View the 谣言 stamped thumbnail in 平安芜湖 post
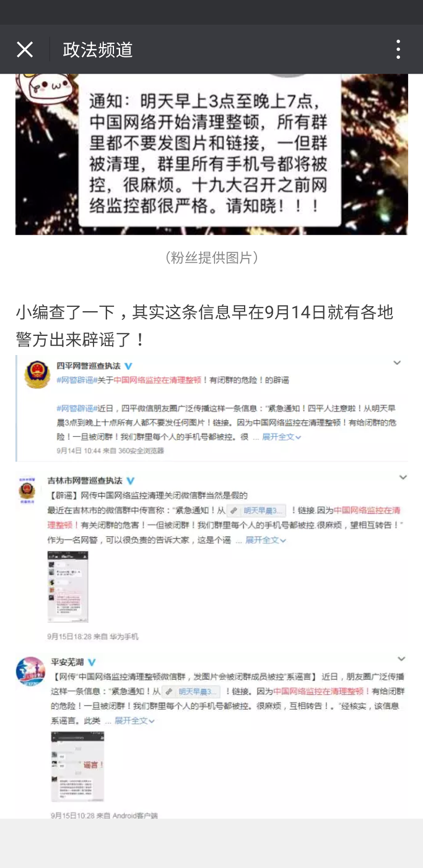 [77, 767]
